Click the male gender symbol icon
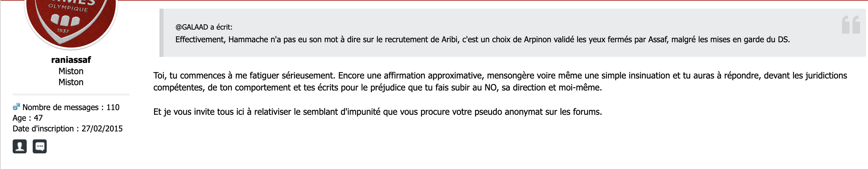This screenshot has width=868, height=169. point(16,107)
